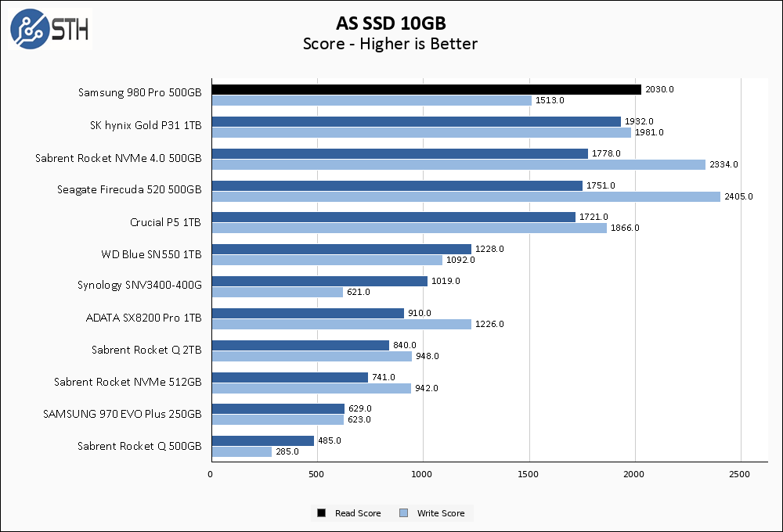Click the 1000 axis tick label
This screenshot has height=532, width=783.
421,474
